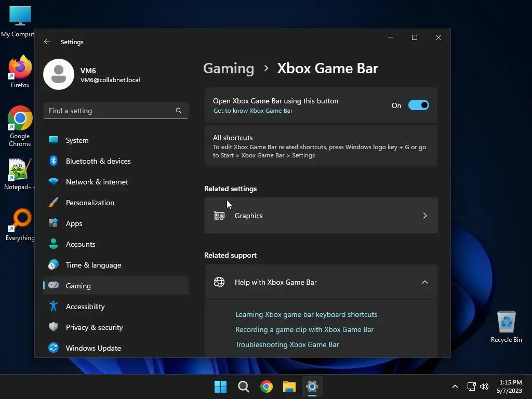The width and height of the screenshot is (532, 399).
Task: Click the Settings gear in taskbar
Action: click(x=312, y=387)
